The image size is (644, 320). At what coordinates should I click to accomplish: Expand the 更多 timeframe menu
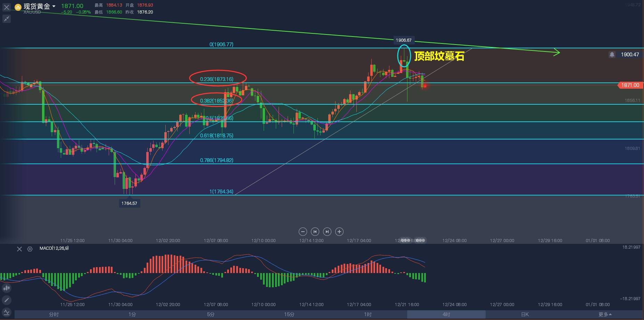click(x=605, y=314)
